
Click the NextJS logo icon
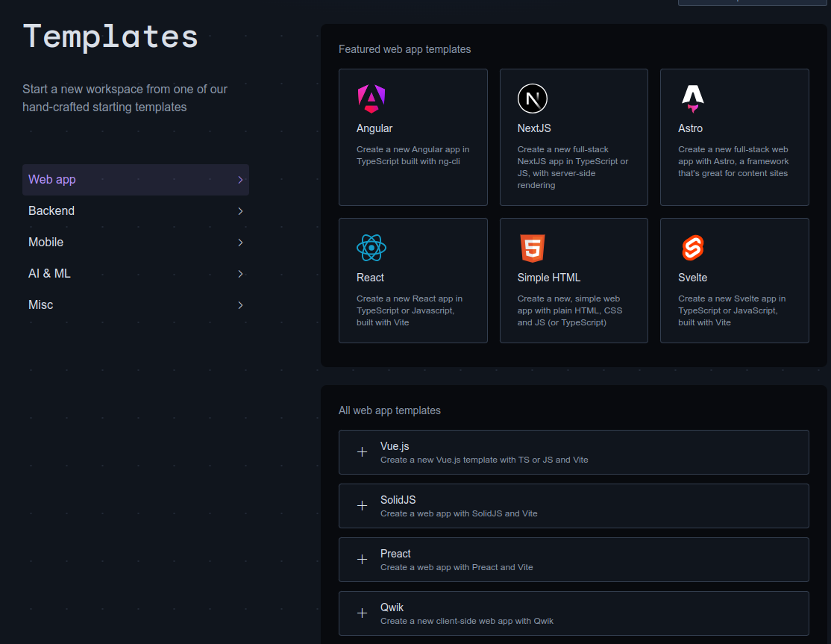point(532,99)
